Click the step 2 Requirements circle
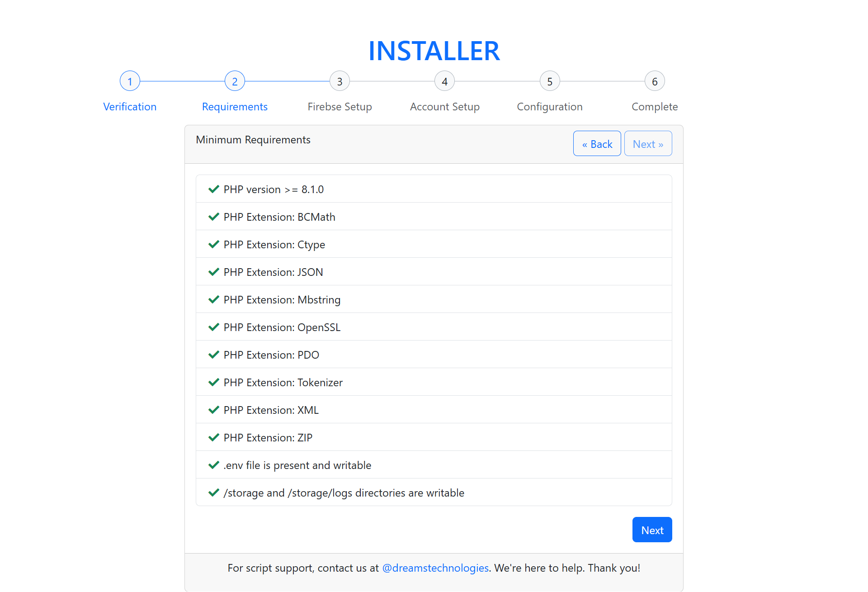Screen dimensions: 868x592 coord(235,81)
